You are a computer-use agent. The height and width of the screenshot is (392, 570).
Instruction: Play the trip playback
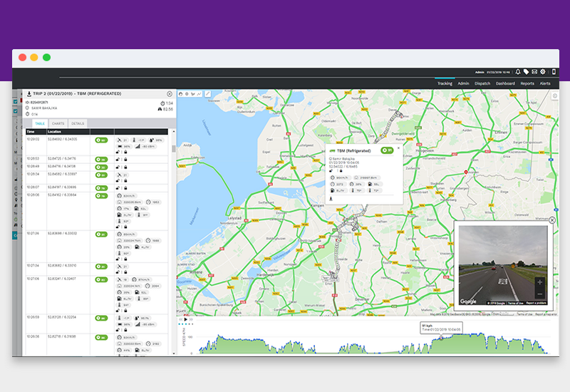(186, 319)
